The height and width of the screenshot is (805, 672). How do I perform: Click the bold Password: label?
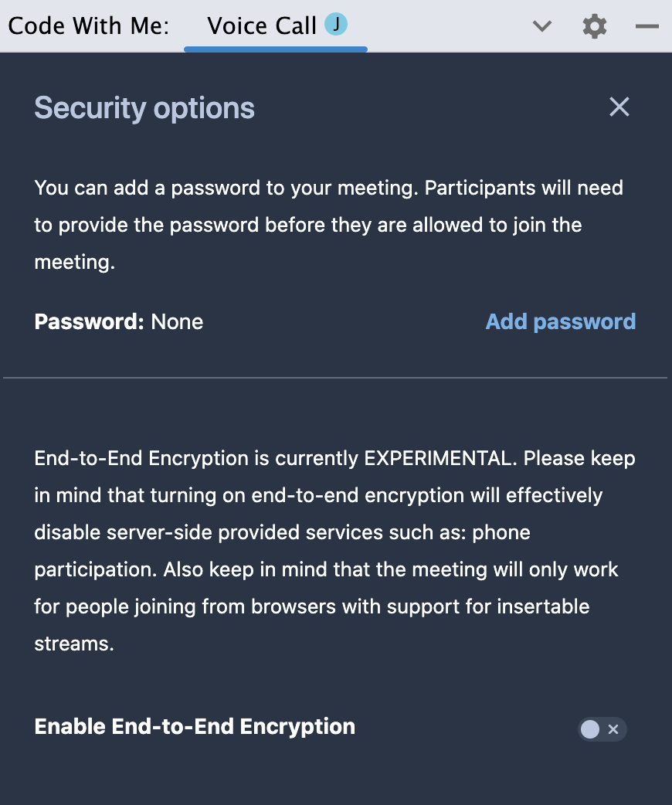pos(90,322)
